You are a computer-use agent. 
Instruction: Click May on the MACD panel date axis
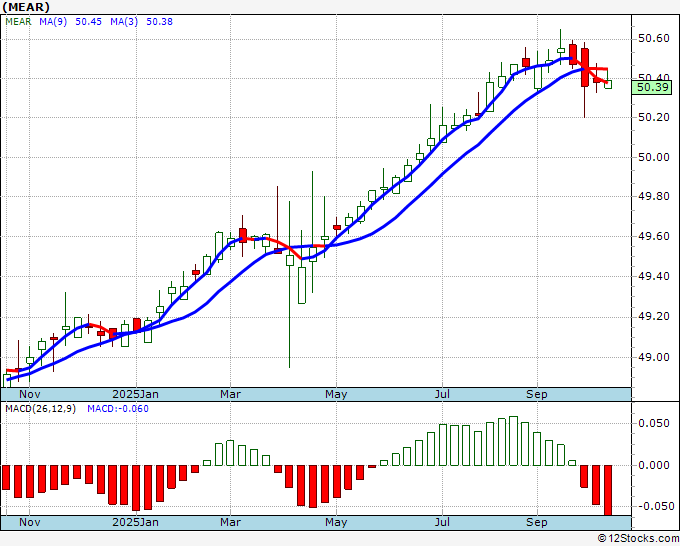click(x=336, y=522)
